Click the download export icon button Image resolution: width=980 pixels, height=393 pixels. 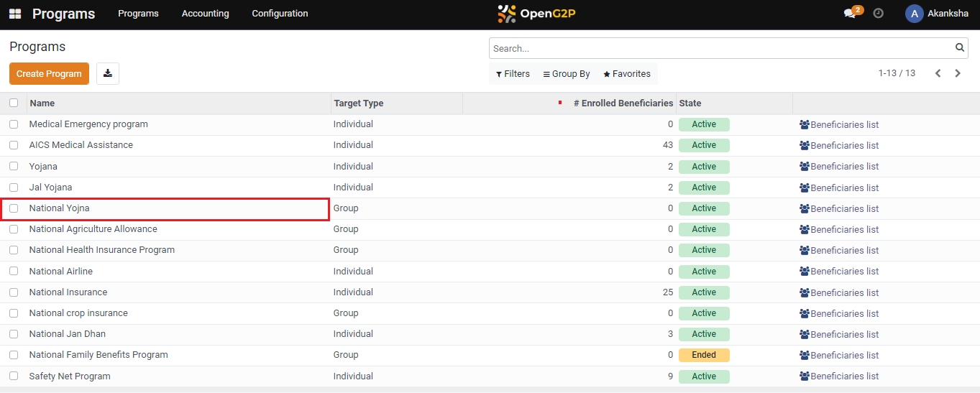108,73
